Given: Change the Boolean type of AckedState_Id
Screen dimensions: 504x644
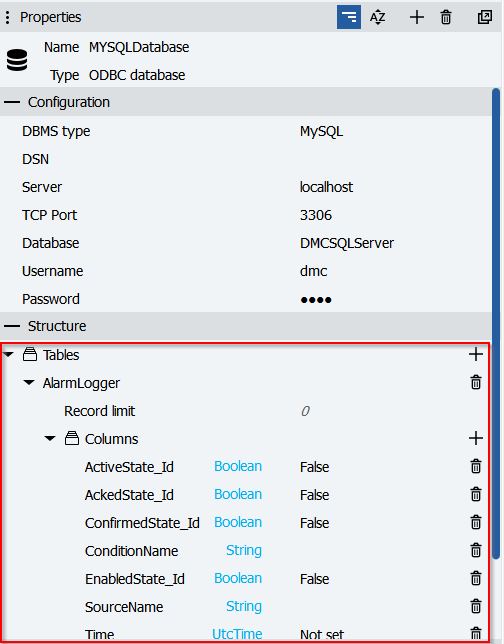Looking at the screenshot, I should (238, 494).
